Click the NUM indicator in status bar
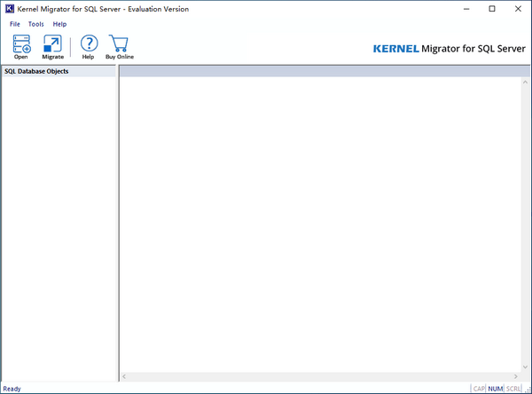 [x=496, y=389]
